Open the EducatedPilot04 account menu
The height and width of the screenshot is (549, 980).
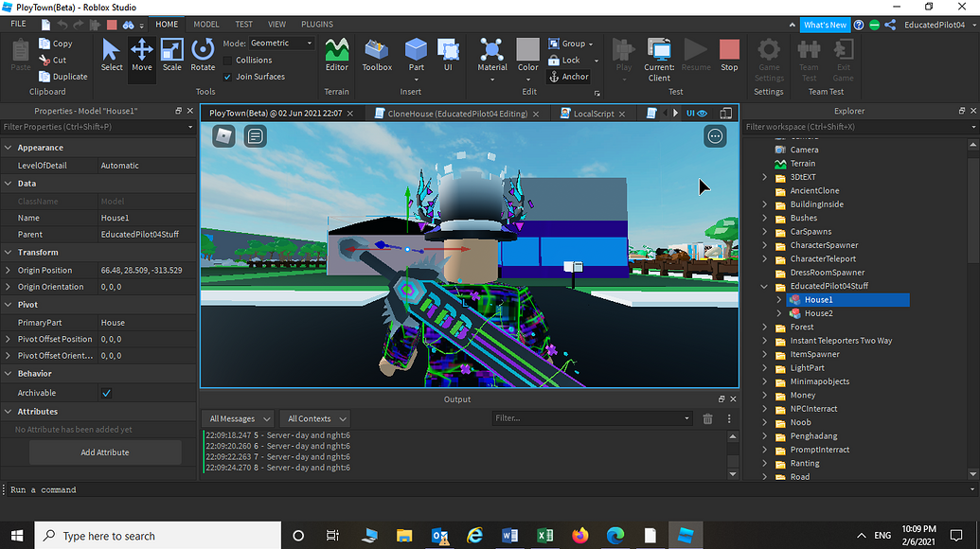(x=940, y=25)
